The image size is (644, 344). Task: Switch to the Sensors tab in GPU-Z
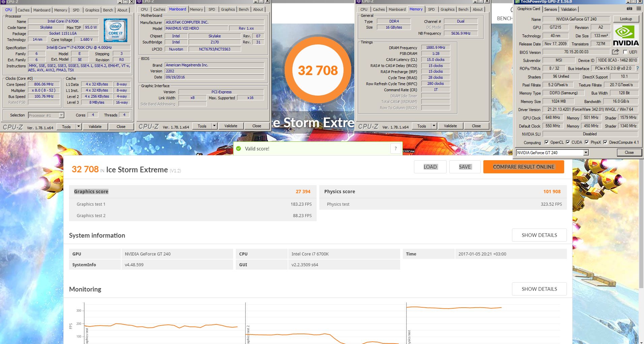[x=550, y=9]
